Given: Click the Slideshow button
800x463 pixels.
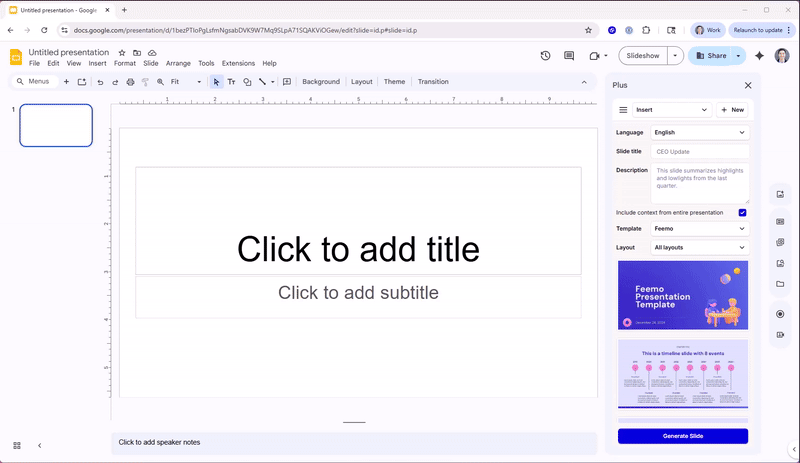Looking at the screenshot, I should (642, 56).
